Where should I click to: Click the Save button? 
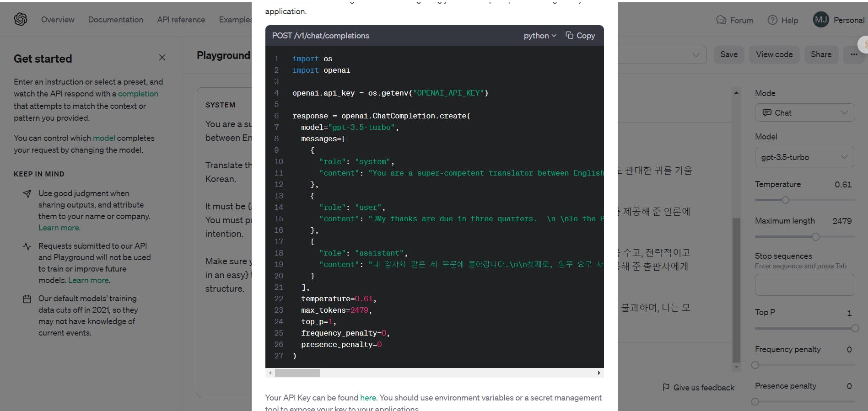(729, 54)
